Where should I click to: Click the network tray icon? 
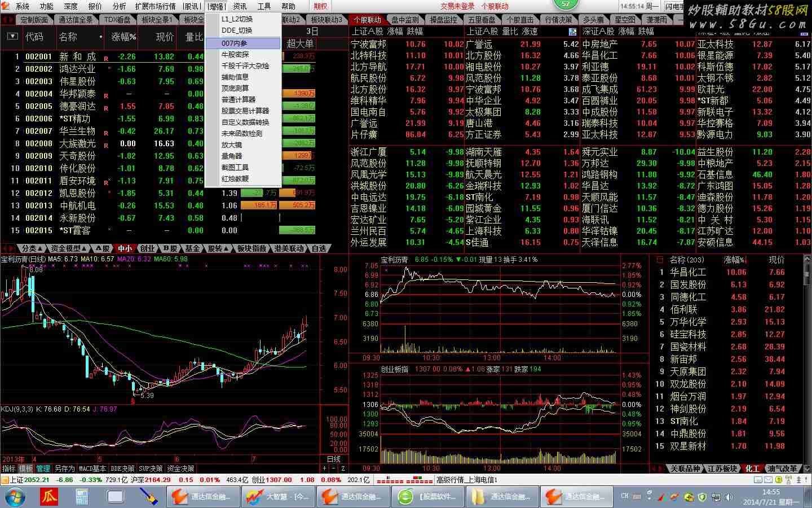click(x=716, y=497)
